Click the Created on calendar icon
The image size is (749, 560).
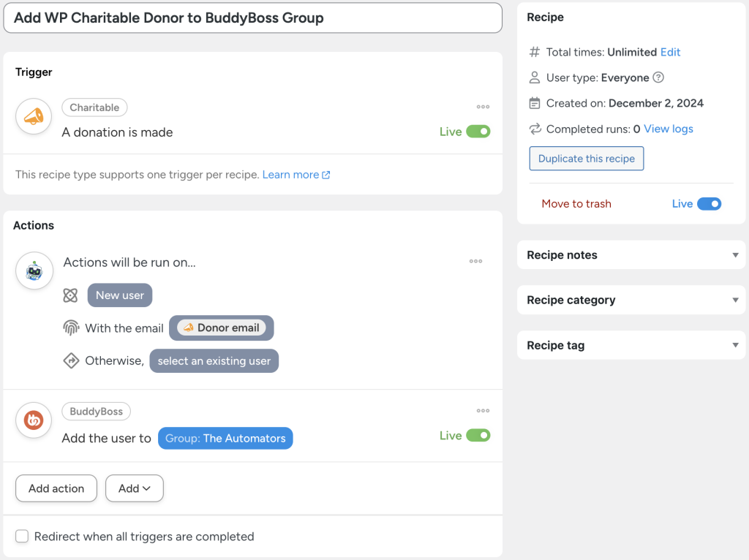click(x=534, y=103)
